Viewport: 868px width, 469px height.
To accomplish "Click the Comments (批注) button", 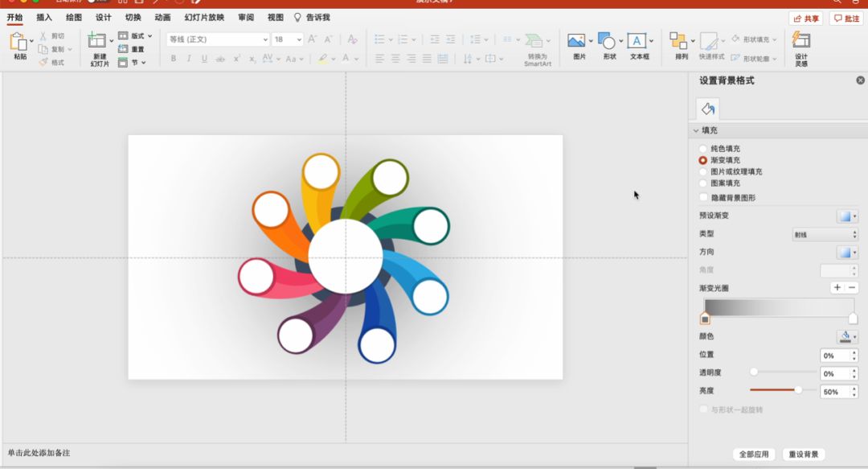I will click(847, 19).
